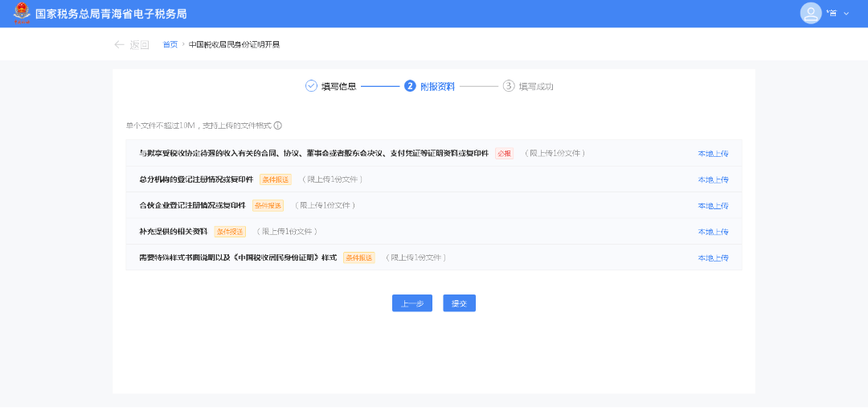Click 本地上传 for 合伙企业登记注册情况 row
This screenshot has width=868, height=416.
tap(713, 206)
